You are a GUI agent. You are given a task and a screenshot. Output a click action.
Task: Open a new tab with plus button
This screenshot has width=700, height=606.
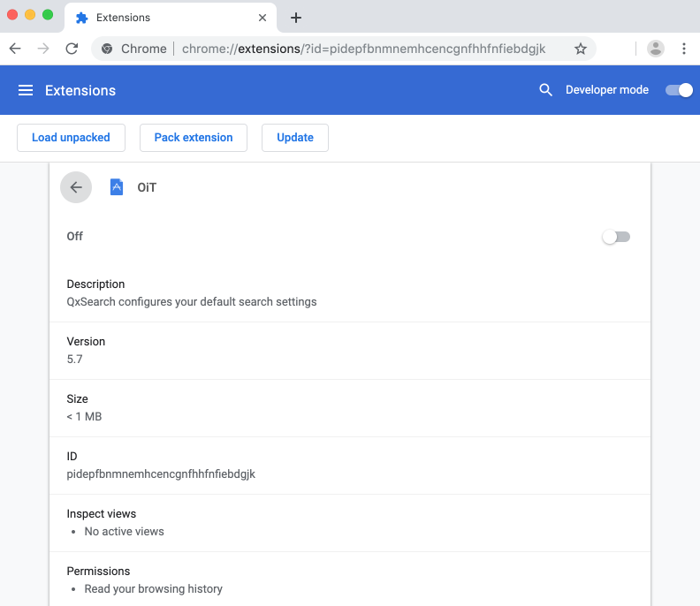click(295, 18)
